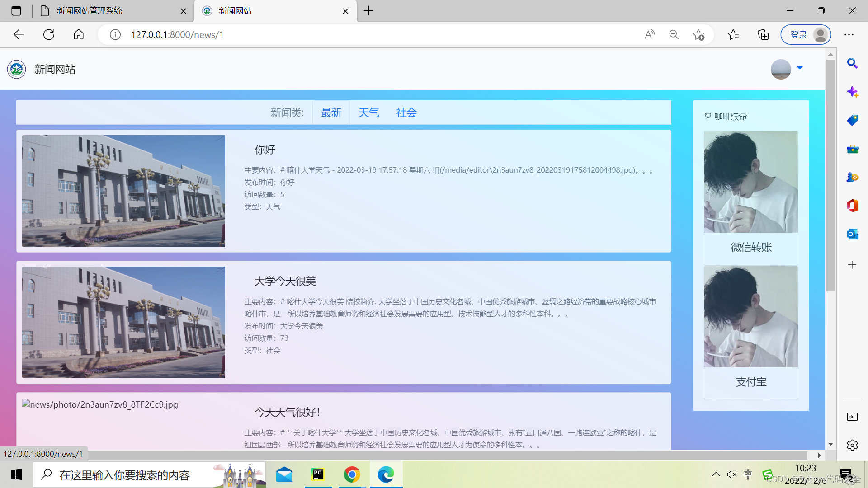Open browser Settings and more menu

tap(849, 35)
